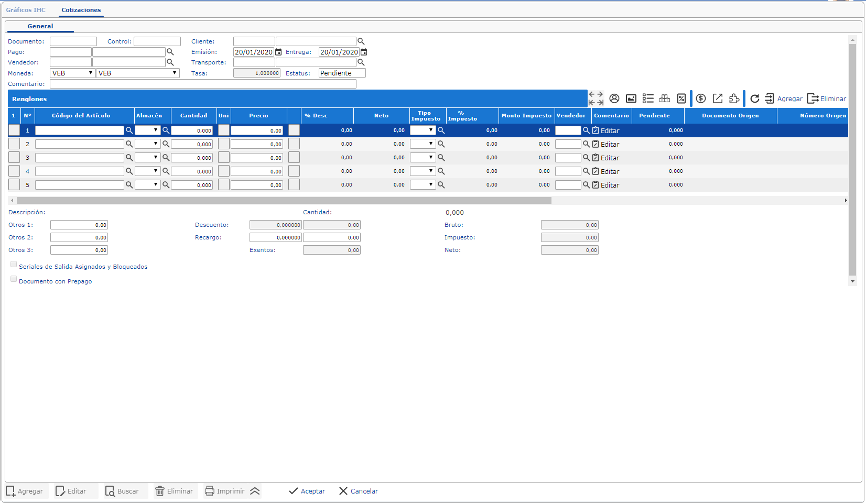Click the stacked boxes icon in Renglones toolbar
866x504 pixels.
coord(665,98)
